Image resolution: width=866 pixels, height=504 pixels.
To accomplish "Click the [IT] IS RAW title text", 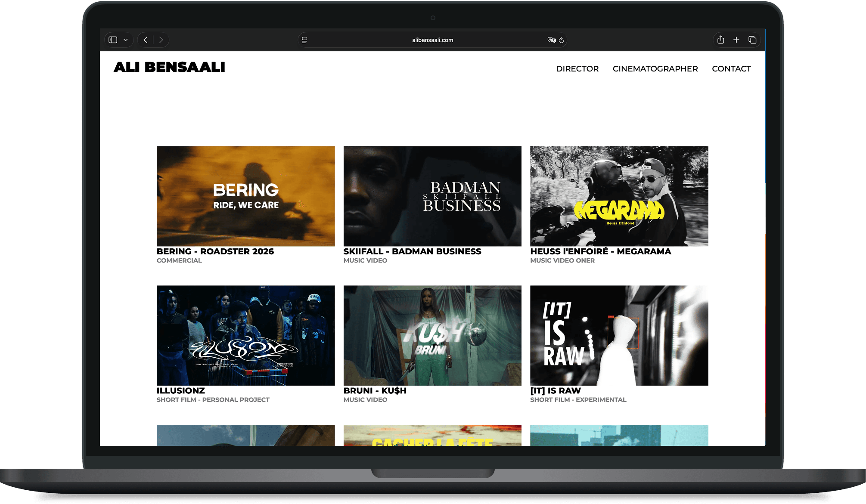I will [x=556, y=391].
